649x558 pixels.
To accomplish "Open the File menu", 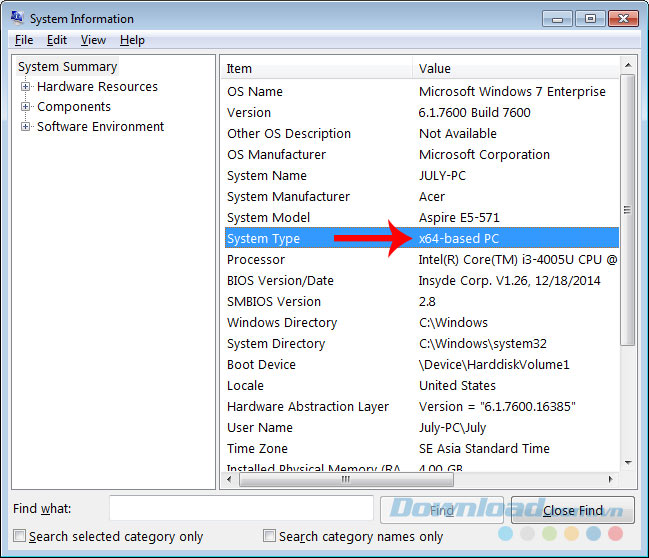I will click(x=24, y=40).
